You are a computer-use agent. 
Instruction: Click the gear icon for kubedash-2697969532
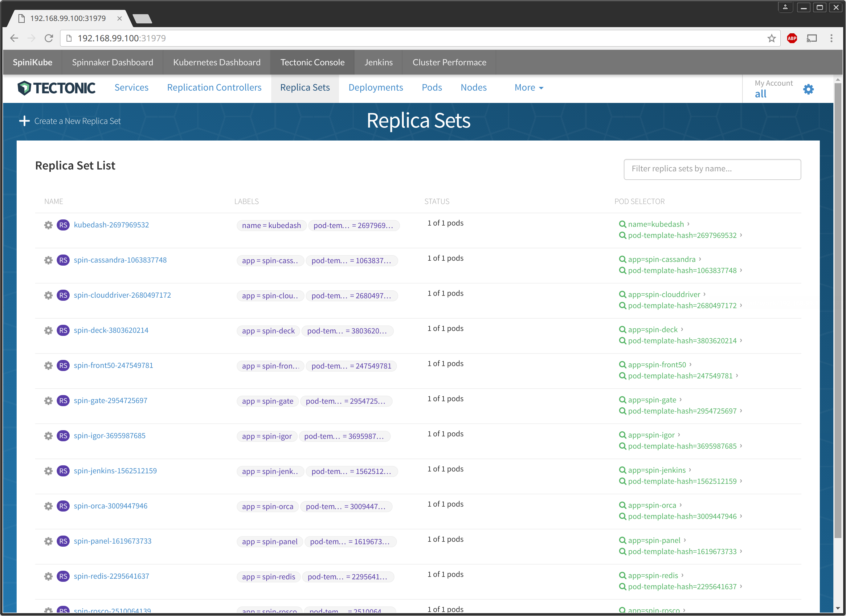click(x=48, y=225)
